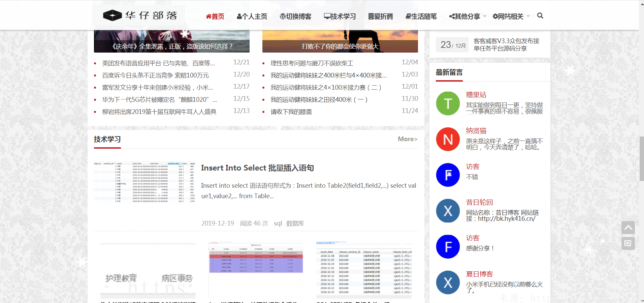Click the sql tag
Screen dimensions: 644x303
point(278,223)
